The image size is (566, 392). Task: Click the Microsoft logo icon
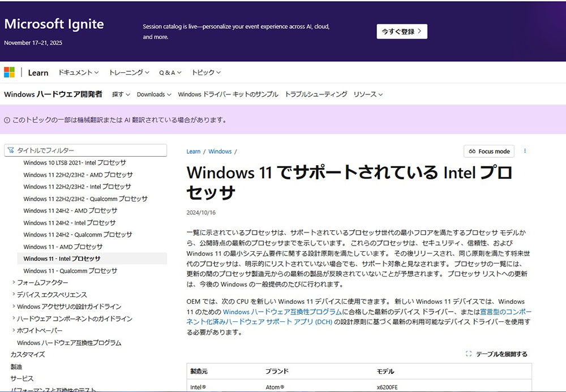click(9, 72)
